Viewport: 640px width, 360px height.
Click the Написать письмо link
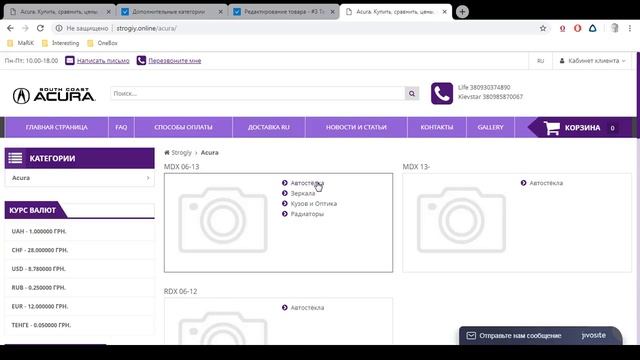[x=103, y=61]
